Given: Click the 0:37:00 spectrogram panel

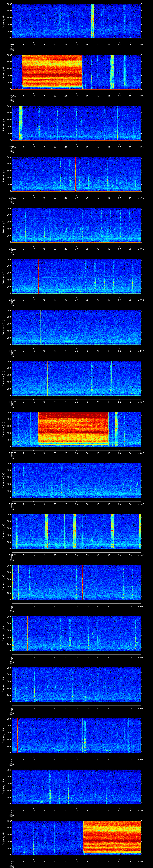Looking at the screenshot, I should click(77, 327).
